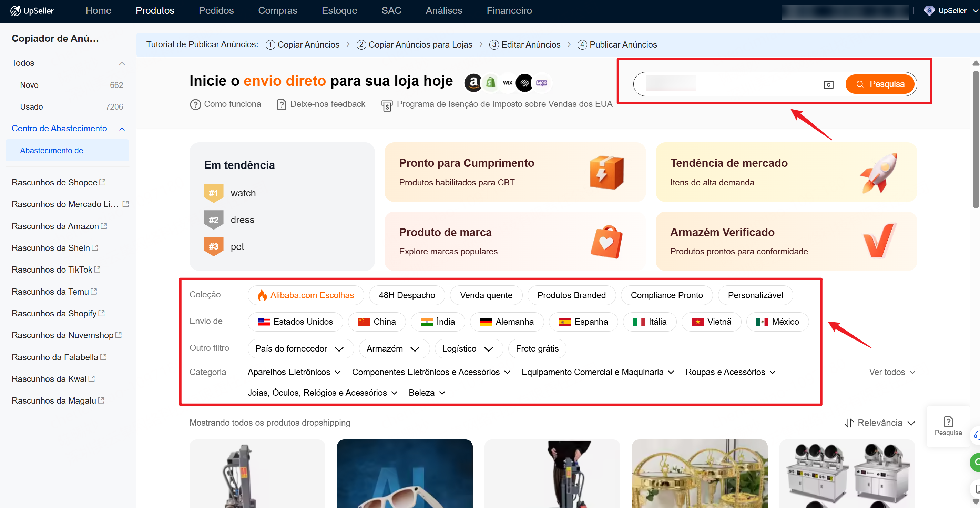The image size is (980, 508).
Task: Go to the Financeiro menu
Action: tap(509, 11)
